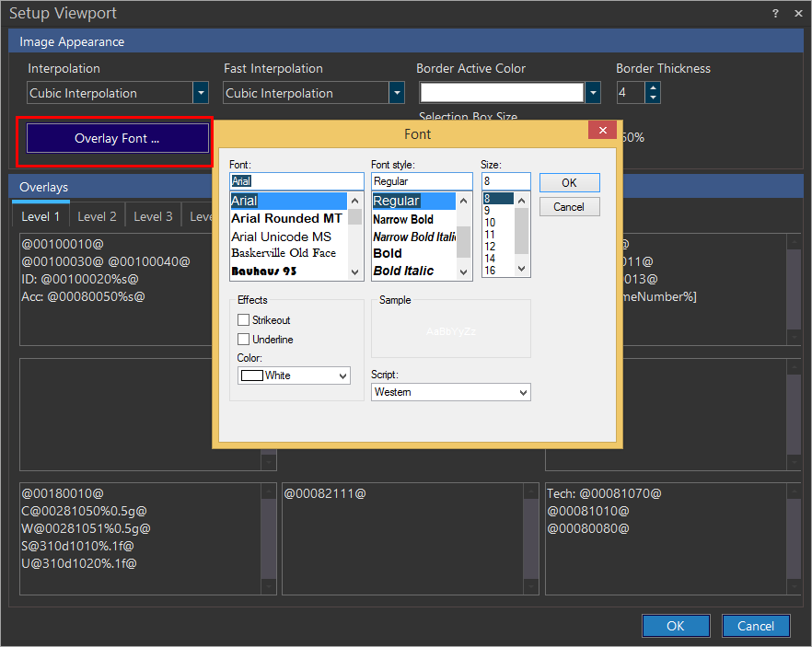
Task: Enable the Underline checkbox
Action: [244, 340]
